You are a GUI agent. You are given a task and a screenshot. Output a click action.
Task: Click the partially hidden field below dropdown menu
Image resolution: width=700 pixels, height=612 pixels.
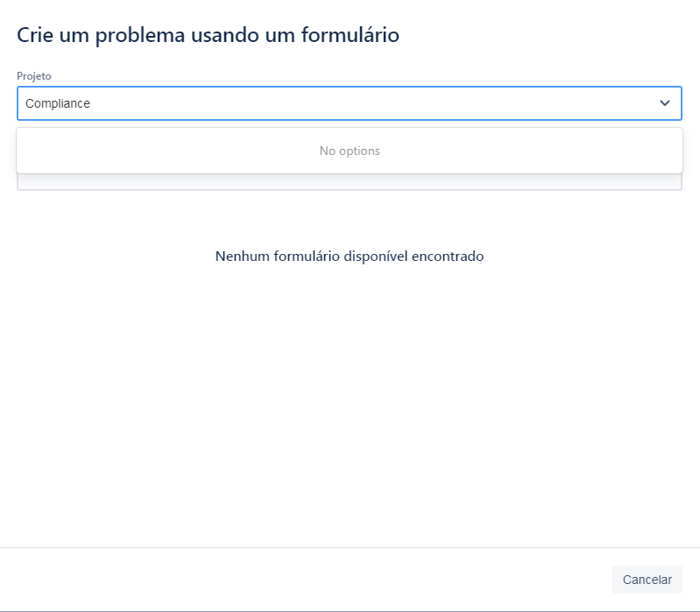click(349, 182)
